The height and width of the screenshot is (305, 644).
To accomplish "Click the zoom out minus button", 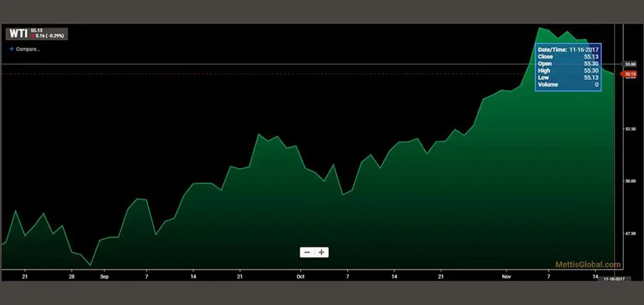I will coord(307,252).
